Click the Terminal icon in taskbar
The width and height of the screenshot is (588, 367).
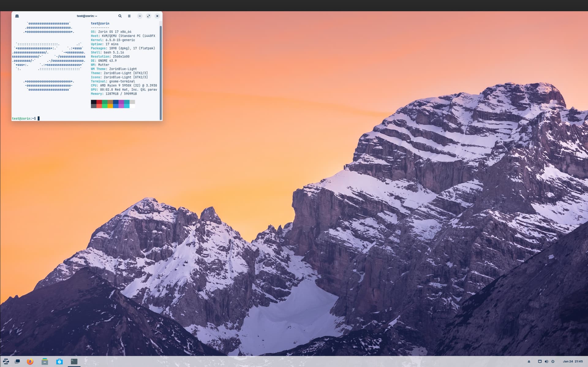74,361
